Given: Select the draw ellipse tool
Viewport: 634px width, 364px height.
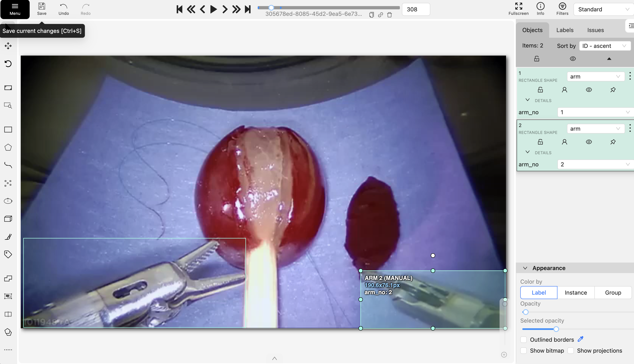Looking at the screenshot, I should coord(8,201).
